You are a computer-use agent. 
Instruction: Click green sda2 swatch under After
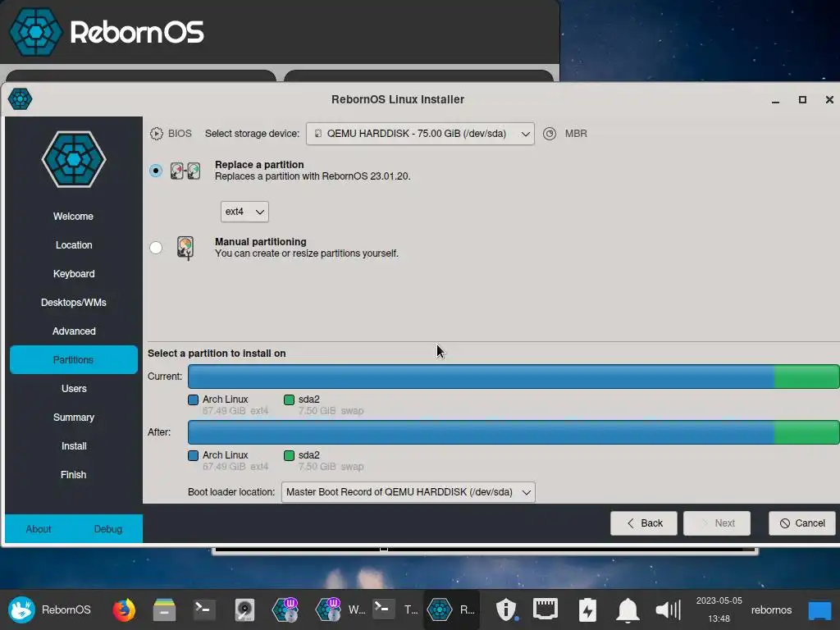pyautogui.click(x=290, y=455)
